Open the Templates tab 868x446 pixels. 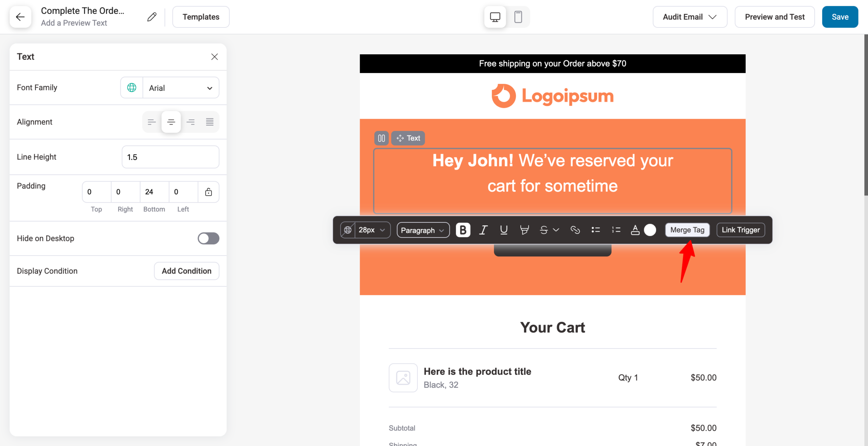pyautogui.click(x=201, y=17)
